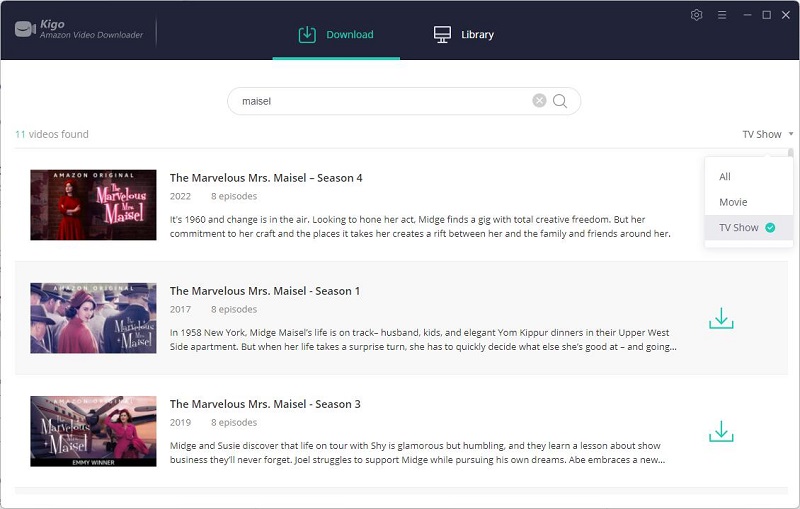This screenshot has width=800, height=509.
Task: Click Season 4 description starting 'It's 1960'
Action: click(x=420, y=226)
